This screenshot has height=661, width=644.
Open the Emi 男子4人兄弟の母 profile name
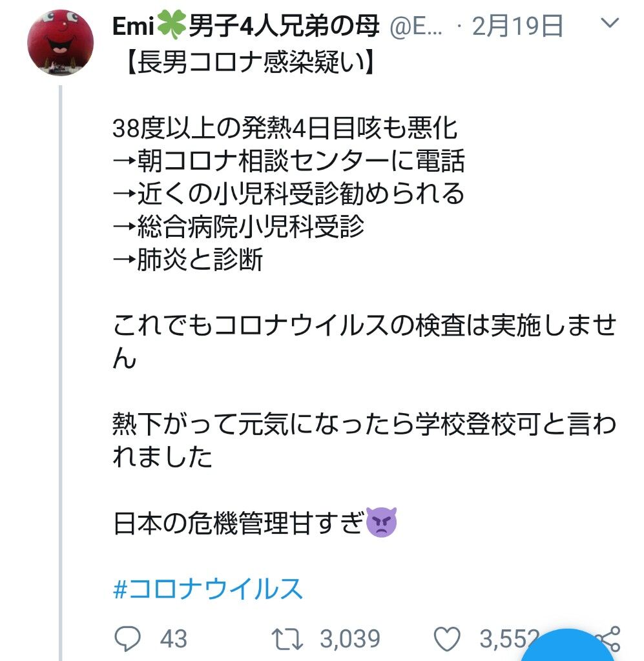(x=245, y=25)
